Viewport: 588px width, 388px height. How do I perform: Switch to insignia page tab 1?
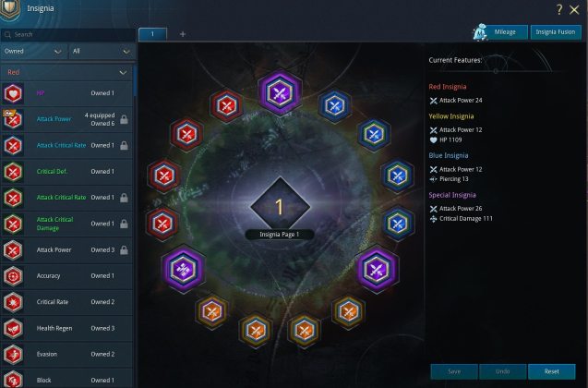[x=152, y=34]
